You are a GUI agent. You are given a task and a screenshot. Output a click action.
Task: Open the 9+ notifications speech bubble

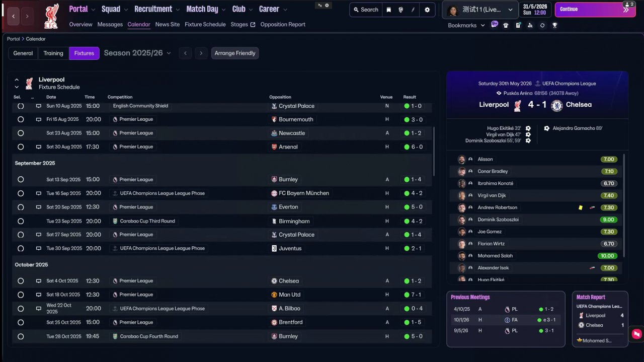coord(495,24)
